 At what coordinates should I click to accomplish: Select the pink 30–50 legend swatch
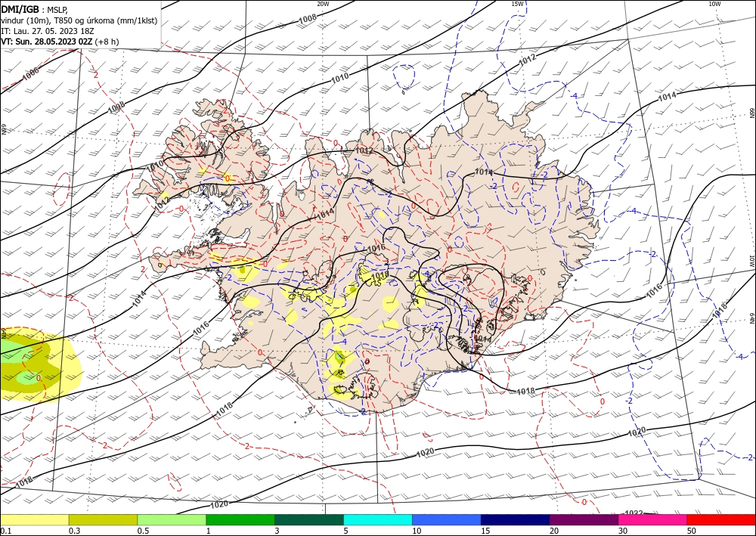click(653, 520)
